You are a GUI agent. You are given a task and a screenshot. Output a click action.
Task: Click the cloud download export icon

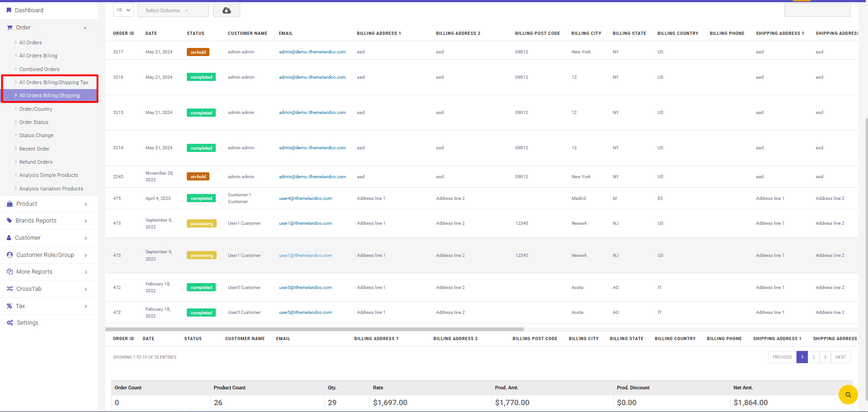(x=226, y=10)
